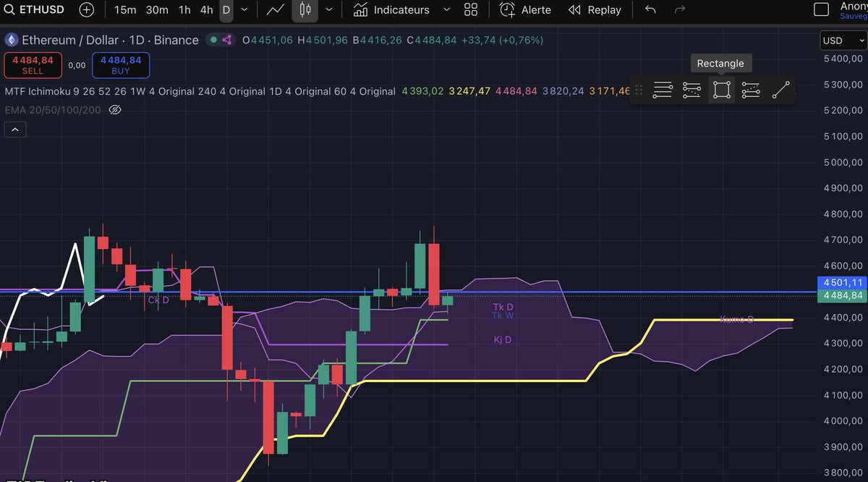Hide the EMA 20/50/100/200 indicator
This screenshot has height=482, width=868.
tap(114, 110)
